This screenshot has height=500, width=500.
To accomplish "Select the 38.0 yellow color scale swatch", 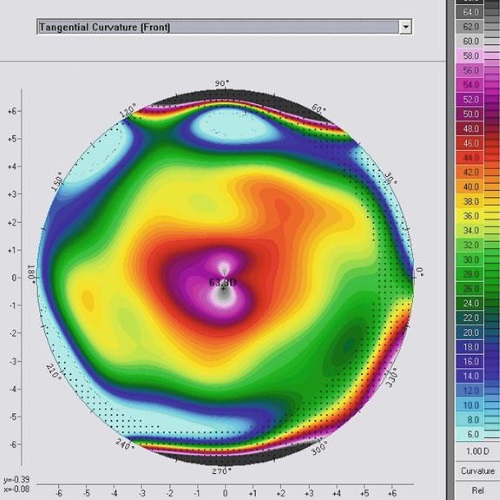I will click(470, 201).
